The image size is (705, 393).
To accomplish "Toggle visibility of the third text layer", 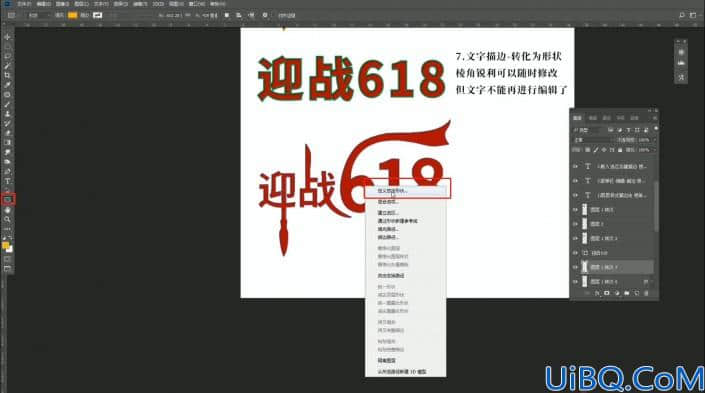I will click(575, 195).
